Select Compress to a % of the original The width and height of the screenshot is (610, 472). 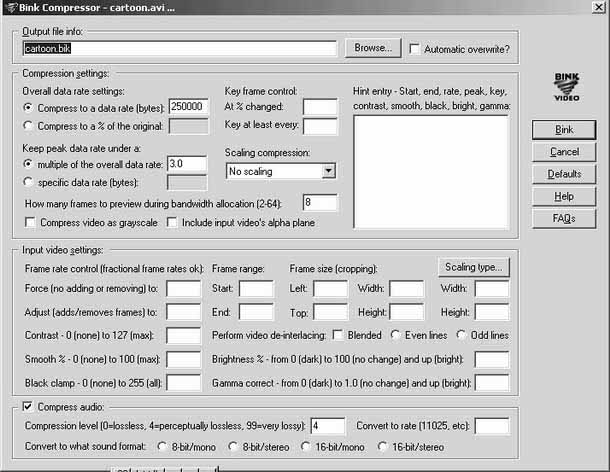click(x=28, y=126)
